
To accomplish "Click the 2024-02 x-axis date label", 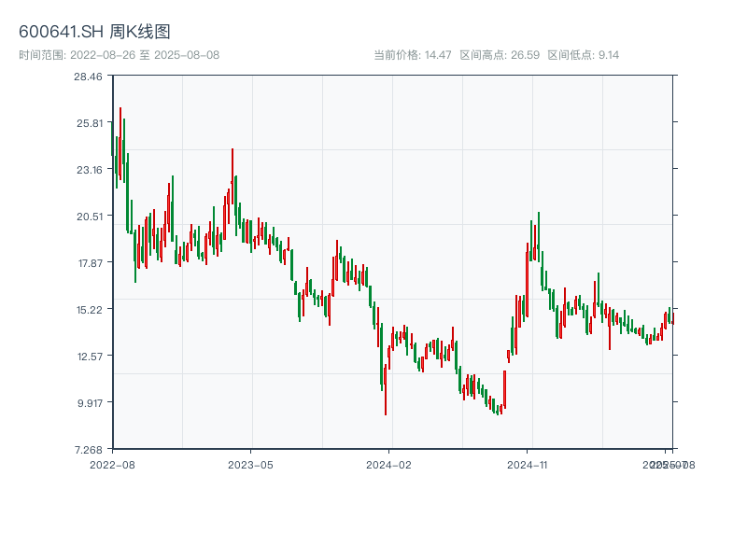I will 389,464.
